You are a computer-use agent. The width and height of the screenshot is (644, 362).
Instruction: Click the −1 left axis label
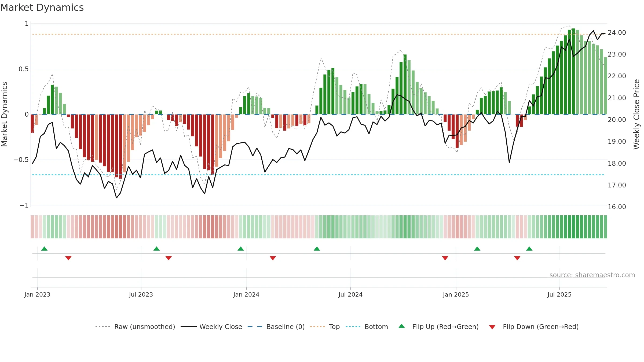click(24, 205)
